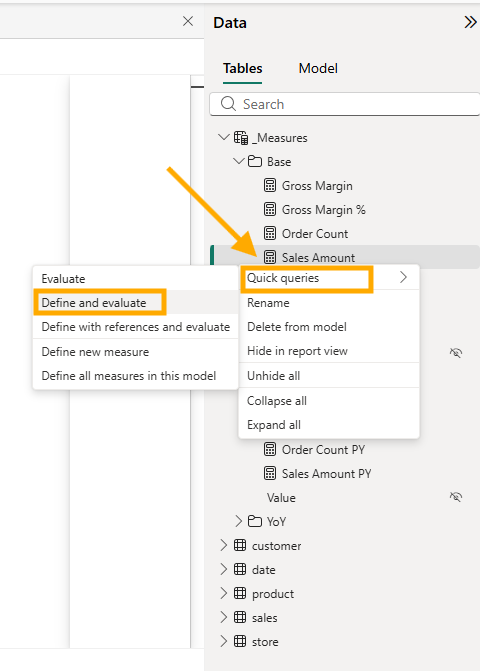Expand the store table

[x=223, y=641]
